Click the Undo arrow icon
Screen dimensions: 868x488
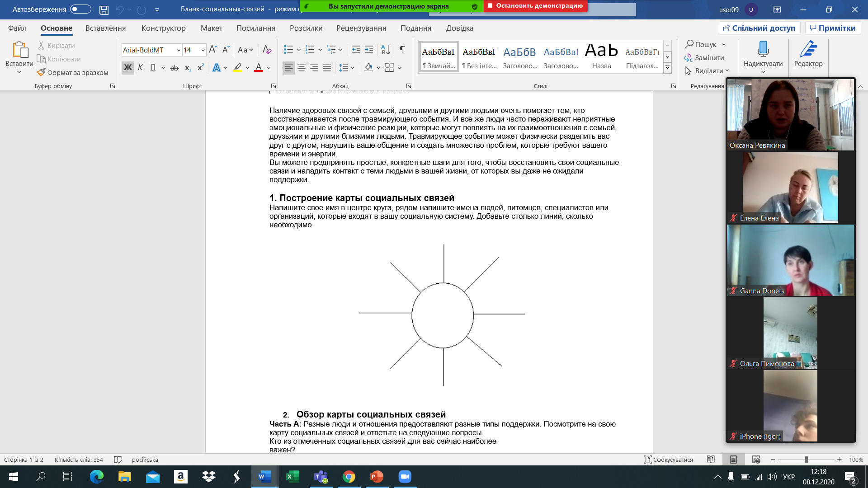119,9
